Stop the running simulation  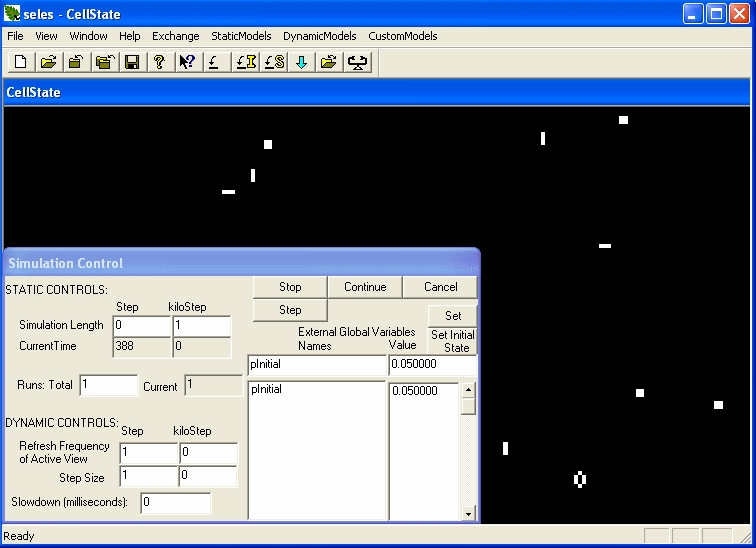290,287
